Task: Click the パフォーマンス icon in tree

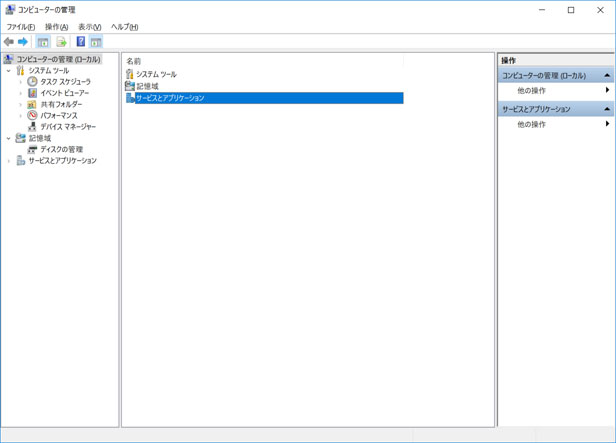Action: 32,115
